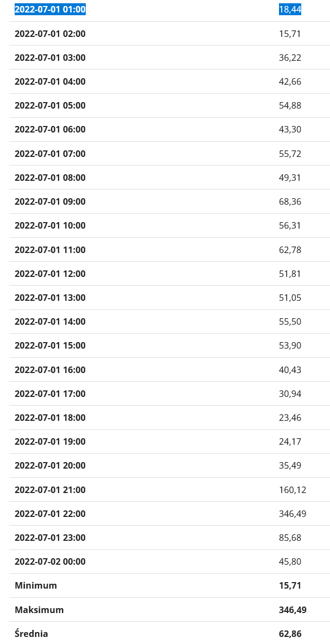Select the 2022-07-01 05:00 timestamp cell
The image size is (330, 644).
pos(50,105)
